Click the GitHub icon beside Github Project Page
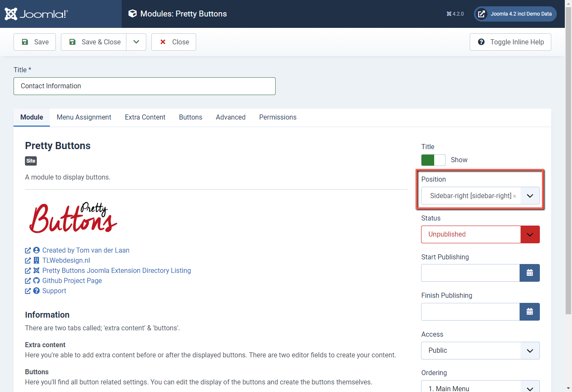This screenshot has height=392, width=572. tap(36, 280)
